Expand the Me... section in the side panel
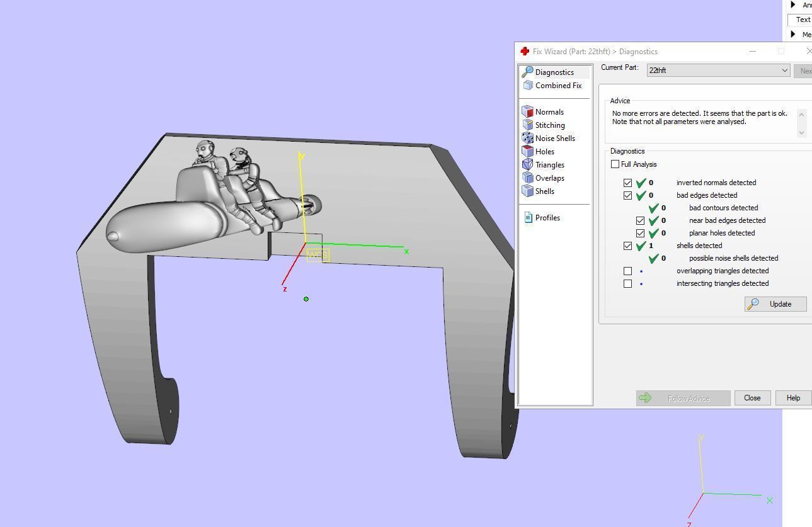 (x=793, y=35)
